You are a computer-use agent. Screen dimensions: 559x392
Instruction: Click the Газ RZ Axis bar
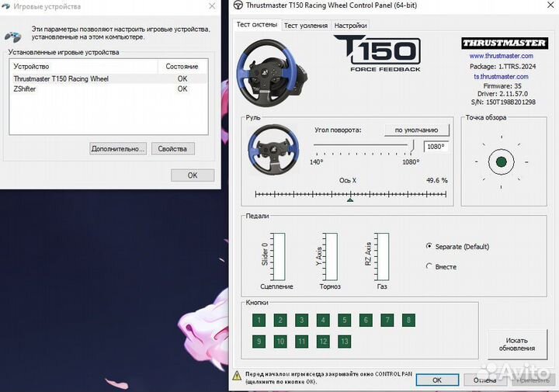(382, 257)
